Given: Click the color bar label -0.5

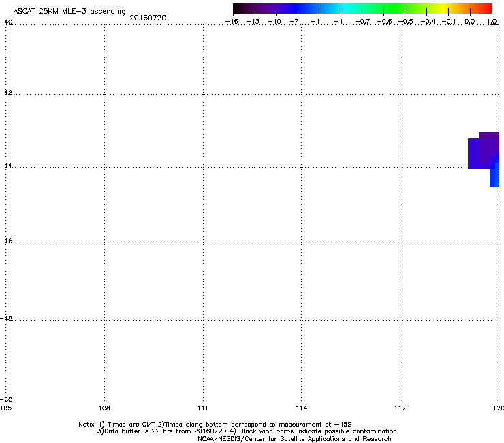Looking at the screenshot, I should (406, 22).
